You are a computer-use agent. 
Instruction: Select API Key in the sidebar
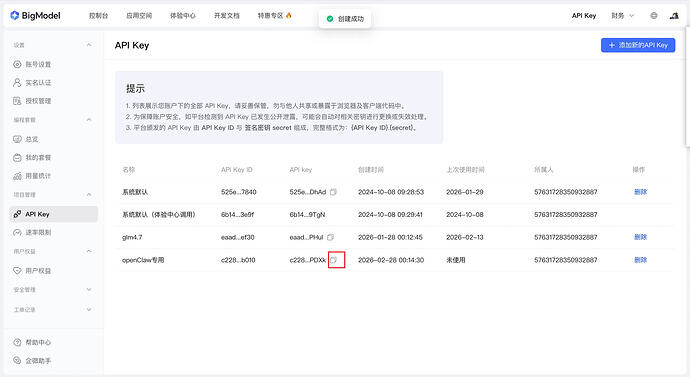coord(53,214)
